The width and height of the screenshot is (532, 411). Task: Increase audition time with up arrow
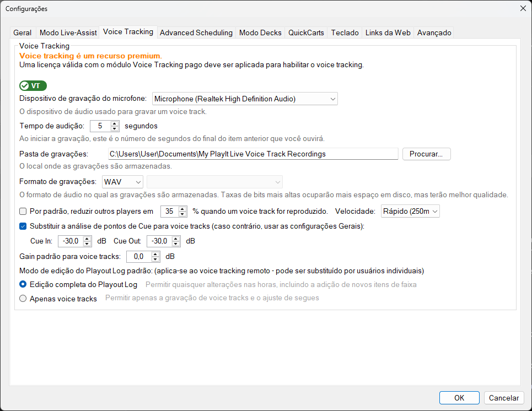tap(115, 123)
